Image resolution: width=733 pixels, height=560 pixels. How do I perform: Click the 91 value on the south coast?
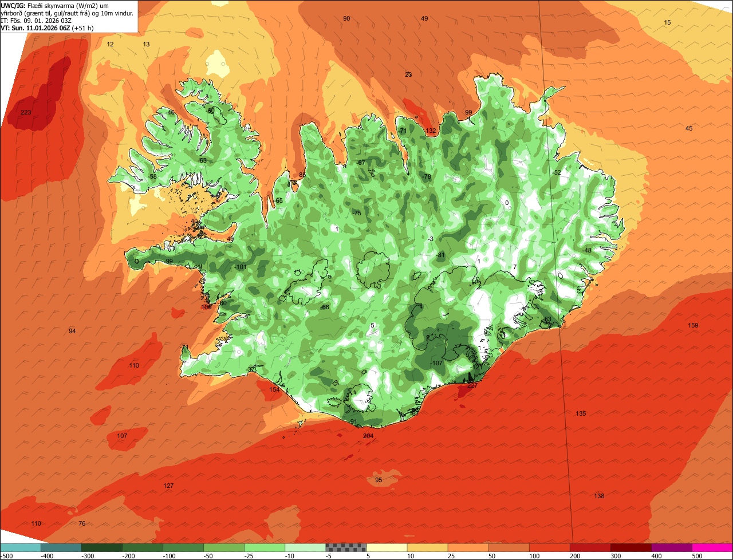[x=354, y=422]
